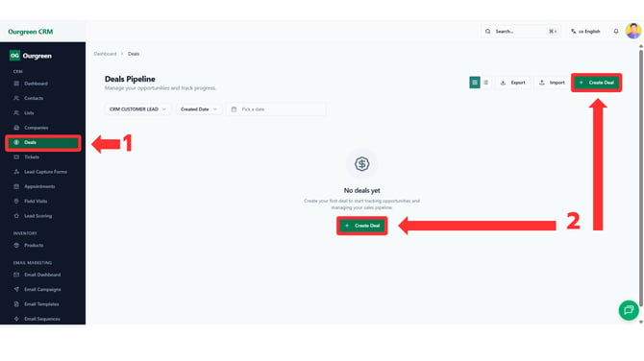Click the Products label in sidebar

click(x=34, y=246)
